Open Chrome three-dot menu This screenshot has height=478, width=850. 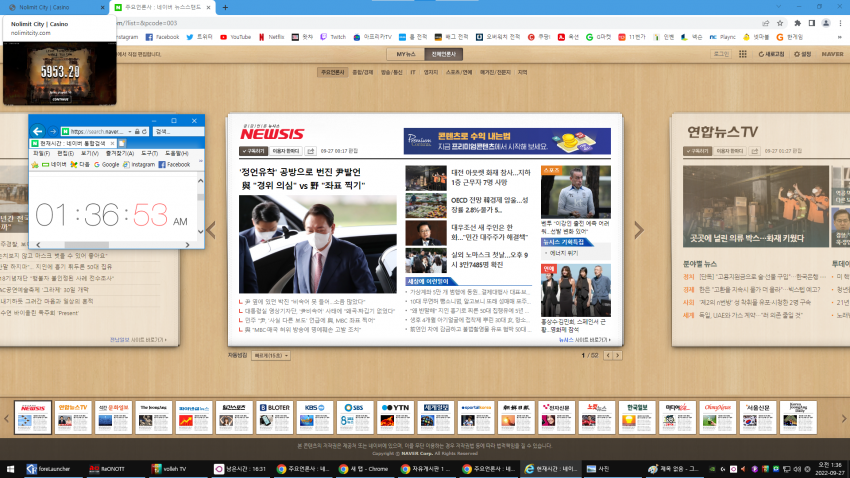click(840, 23)
